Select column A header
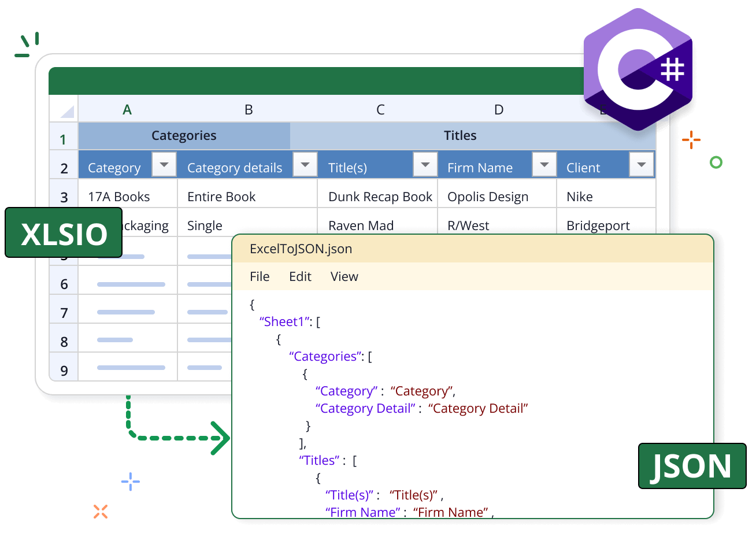Screen dimensions: 756x533 (x=127, y=110)
